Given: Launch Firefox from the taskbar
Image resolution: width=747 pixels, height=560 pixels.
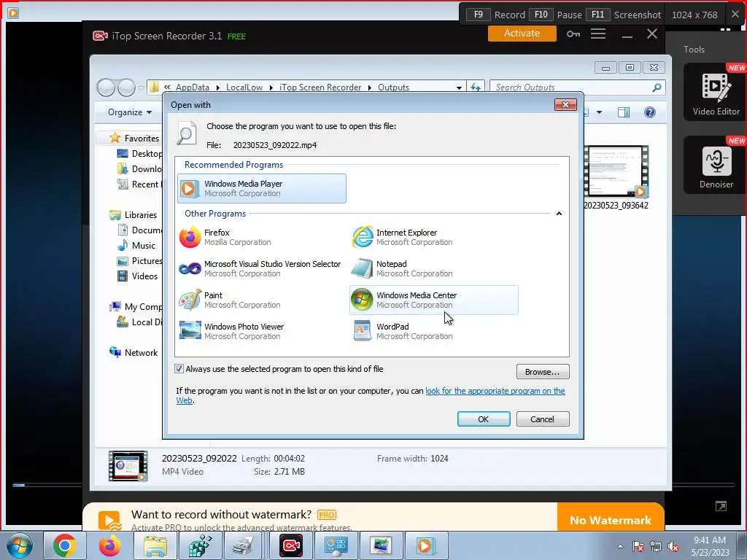Looking at the screenshot, I should pyautogui.click(x=109, y=545).
